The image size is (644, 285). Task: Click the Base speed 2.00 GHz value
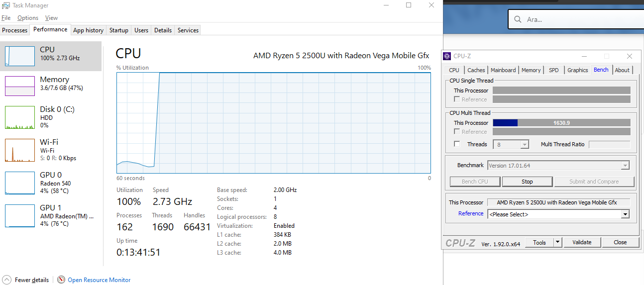click(x=285, y=190)
